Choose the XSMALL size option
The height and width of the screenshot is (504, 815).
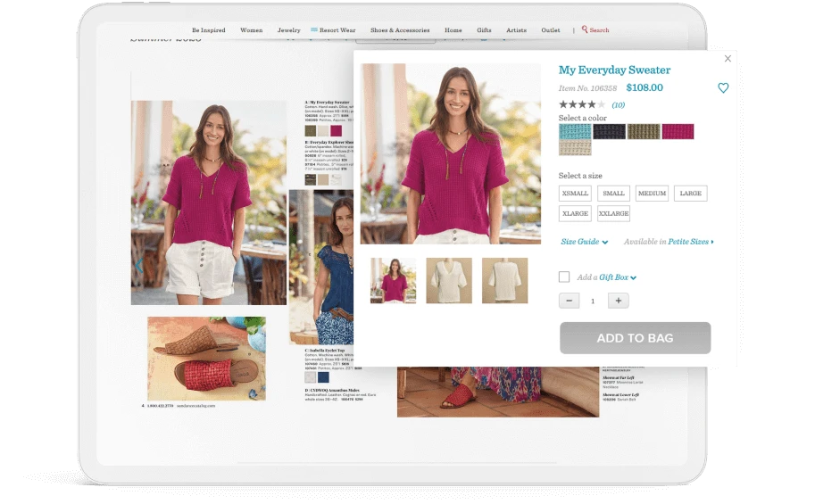(575, 194)
